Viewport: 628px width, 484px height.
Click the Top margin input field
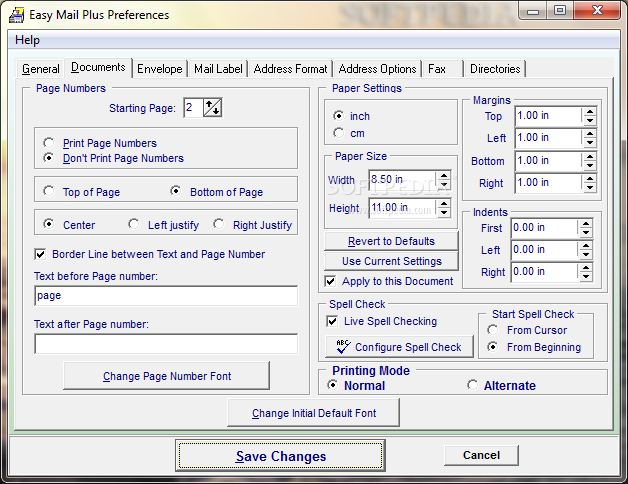[548, 116]
